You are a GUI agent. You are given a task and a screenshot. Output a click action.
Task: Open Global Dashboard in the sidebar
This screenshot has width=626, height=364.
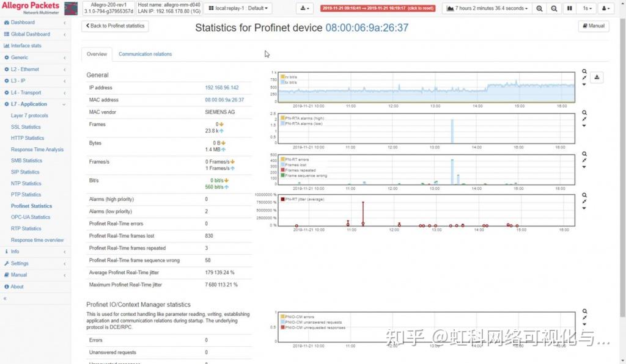(31, 34)
